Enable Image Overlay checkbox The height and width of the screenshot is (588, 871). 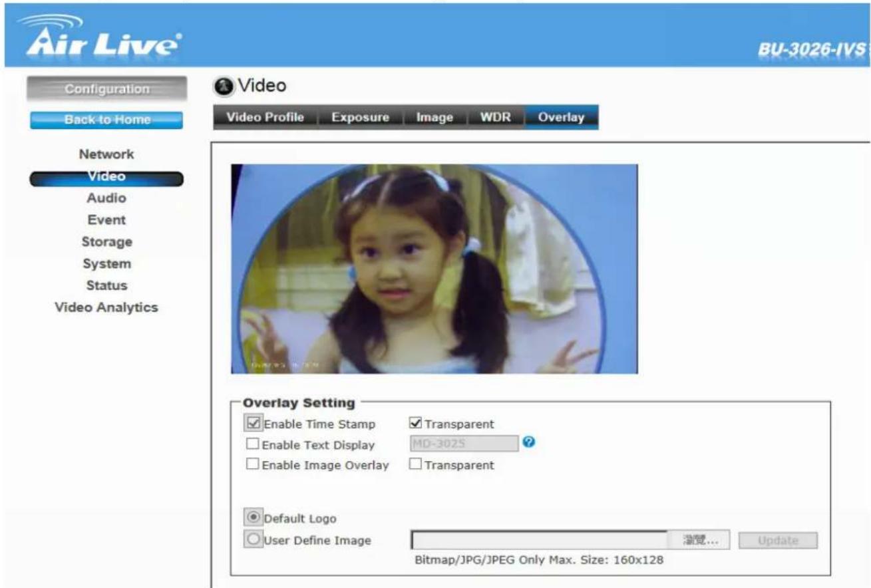(253, 465)
